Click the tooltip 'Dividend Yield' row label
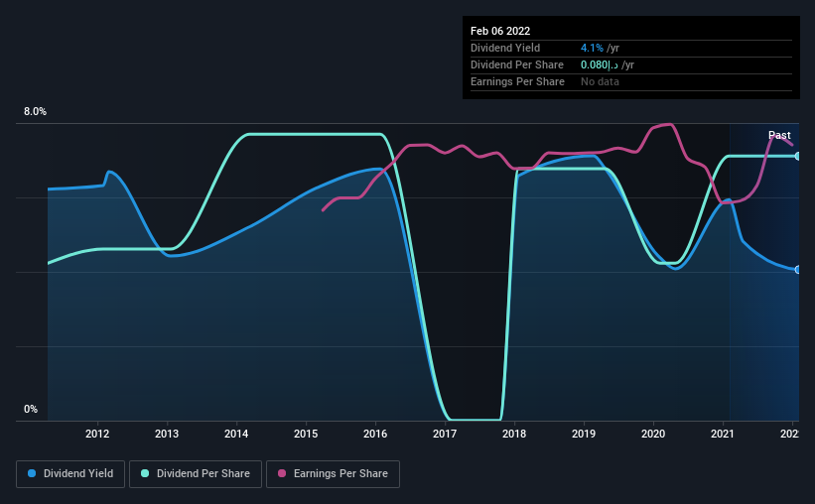Screen dimensions: 815x504 (505, 48)
